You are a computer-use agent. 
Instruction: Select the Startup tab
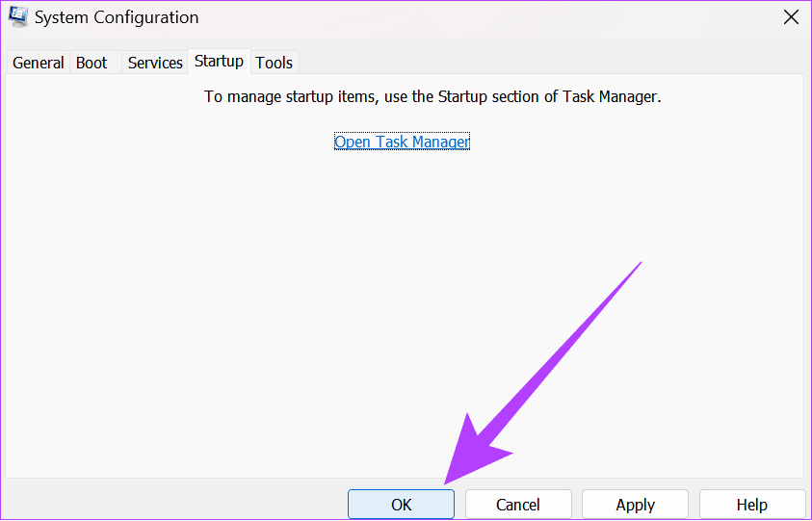point(219,62)
